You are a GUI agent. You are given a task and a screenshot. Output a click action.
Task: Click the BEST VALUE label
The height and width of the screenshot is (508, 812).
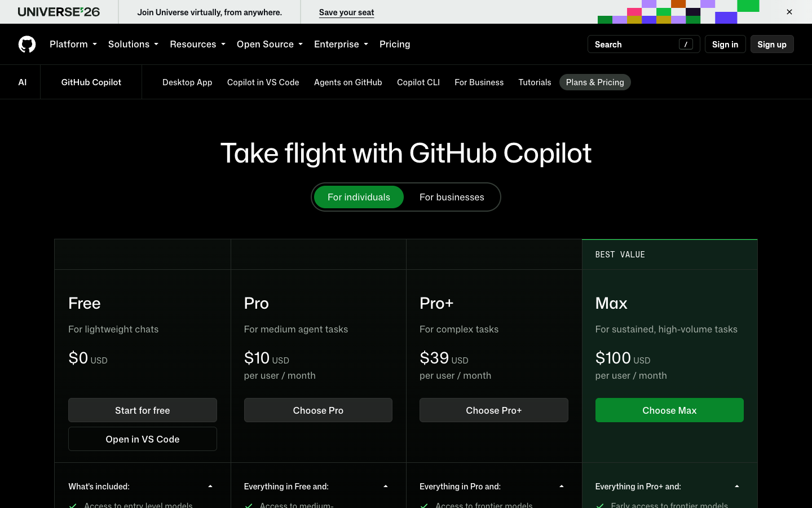click(x=620, y=255)
